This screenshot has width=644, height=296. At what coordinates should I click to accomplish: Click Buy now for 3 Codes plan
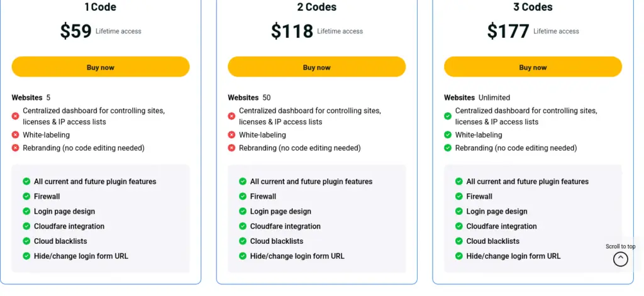tap(533, 67)
